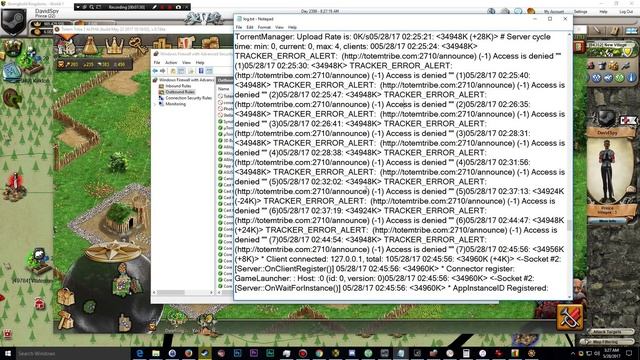Click the DavidSpy player name in game header
640x360 pixels.
coord(47,11)
